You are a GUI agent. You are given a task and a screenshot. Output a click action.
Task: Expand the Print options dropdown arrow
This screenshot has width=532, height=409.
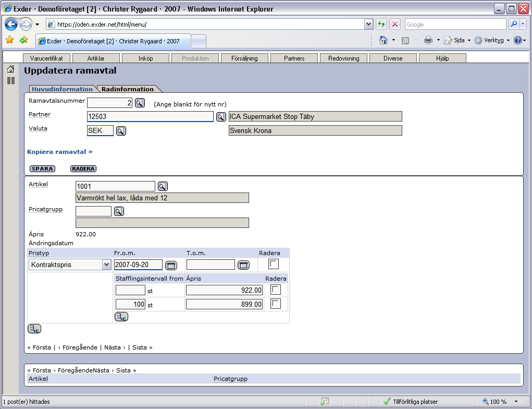(x=438, y=40)
